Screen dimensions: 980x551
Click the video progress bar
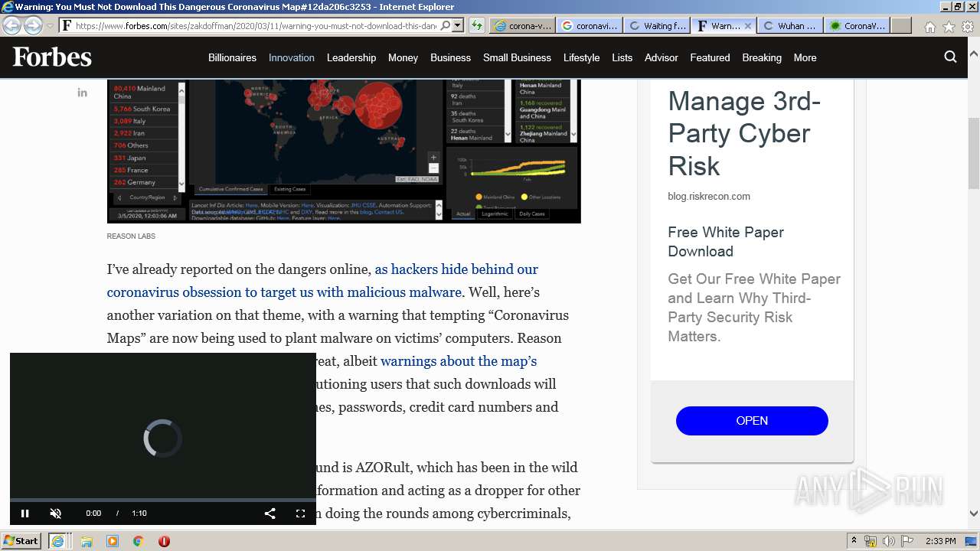163,500
